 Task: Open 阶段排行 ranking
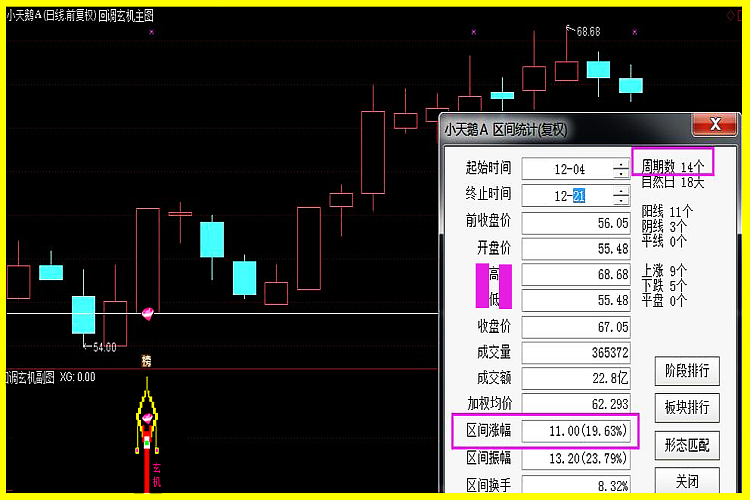point(687,370)
